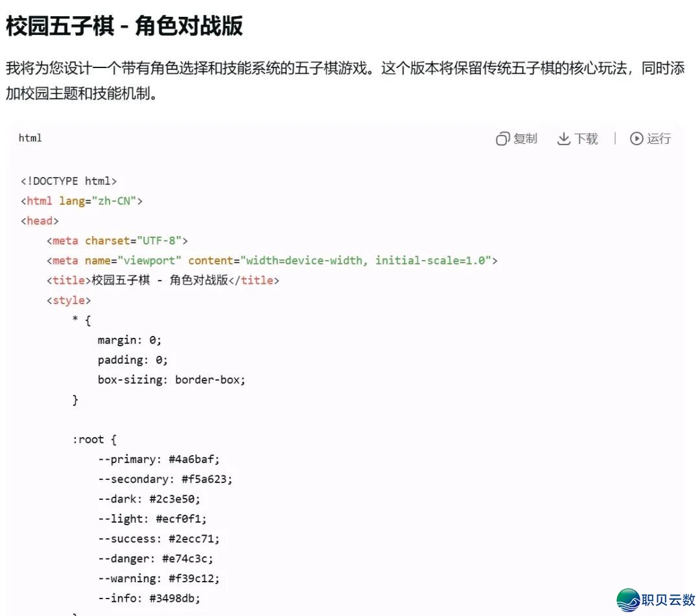Click the html language label
This screenshot has height=616, width=700.
[30, 138]
